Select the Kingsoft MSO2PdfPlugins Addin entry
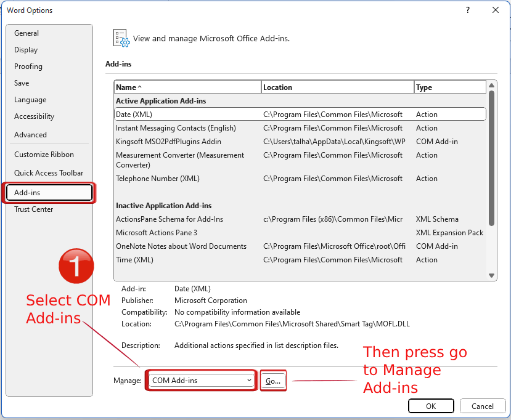Image resolution: width=511 pixels, height=420 pixels. point(185,141)
